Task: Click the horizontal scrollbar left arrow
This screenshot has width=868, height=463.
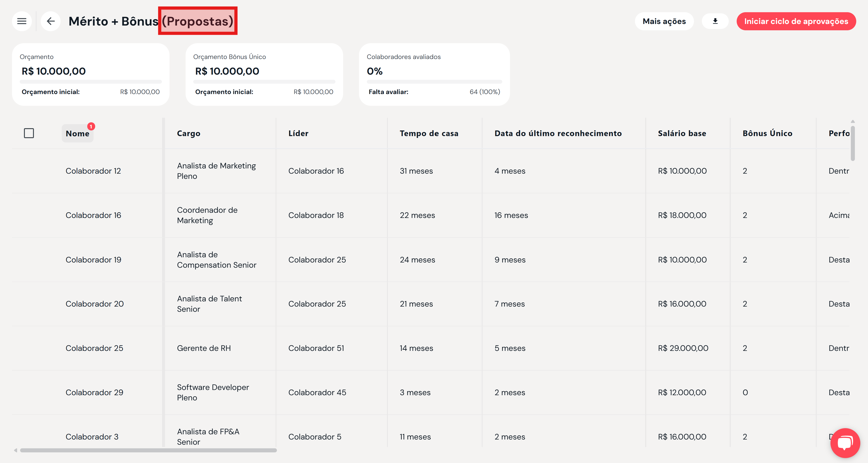Action: coord(16,450)
